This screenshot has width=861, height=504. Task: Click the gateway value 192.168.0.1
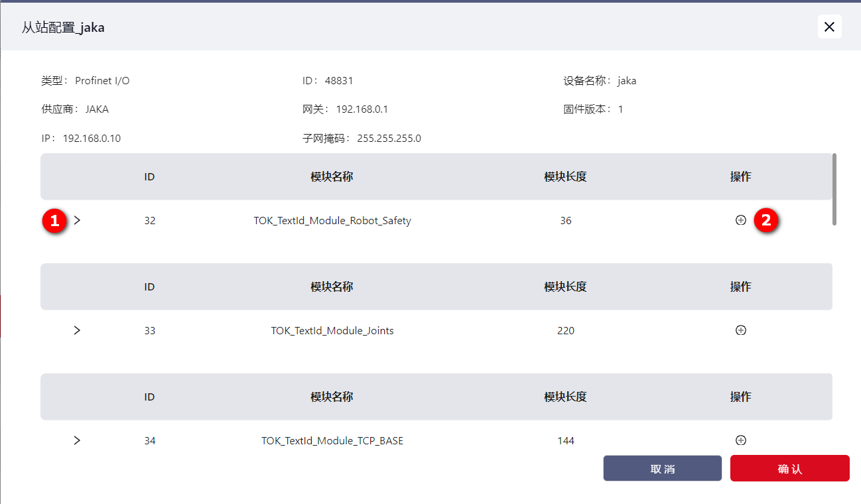point(362,109)
